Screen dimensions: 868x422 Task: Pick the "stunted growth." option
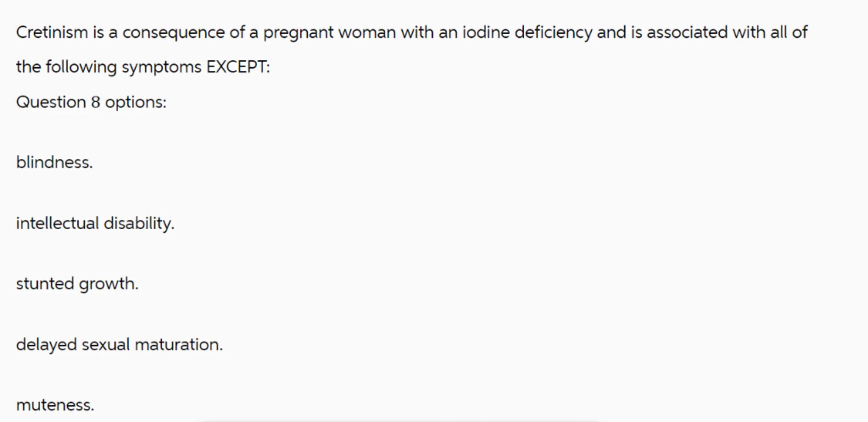click(77, 284)
